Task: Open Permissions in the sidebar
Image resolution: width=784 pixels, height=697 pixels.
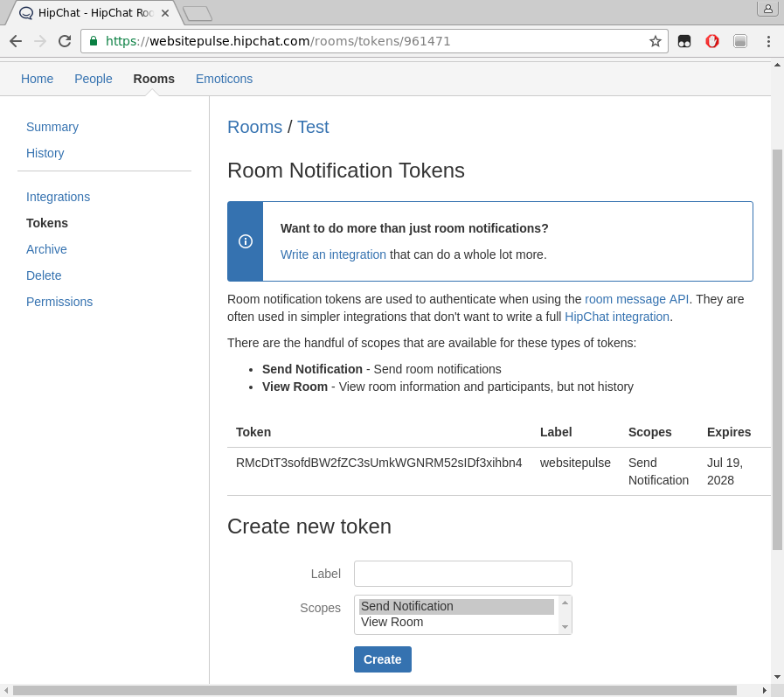Action: pyautogui.click(x=59, y=302)
